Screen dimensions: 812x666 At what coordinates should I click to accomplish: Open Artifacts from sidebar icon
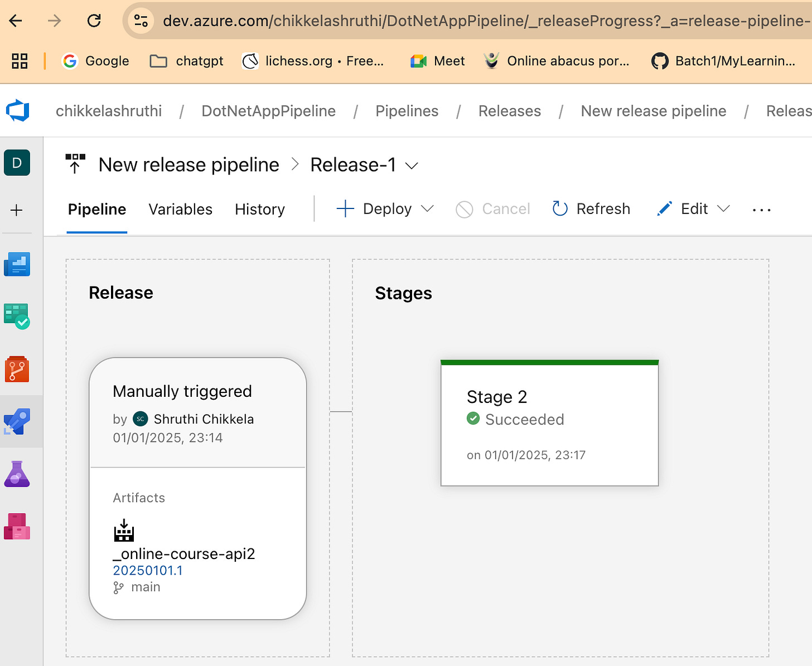17,527
